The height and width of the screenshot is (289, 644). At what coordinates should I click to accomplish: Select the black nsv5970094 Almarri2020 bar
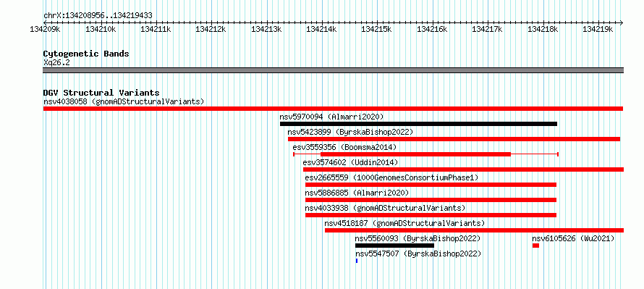coord(418,124)
